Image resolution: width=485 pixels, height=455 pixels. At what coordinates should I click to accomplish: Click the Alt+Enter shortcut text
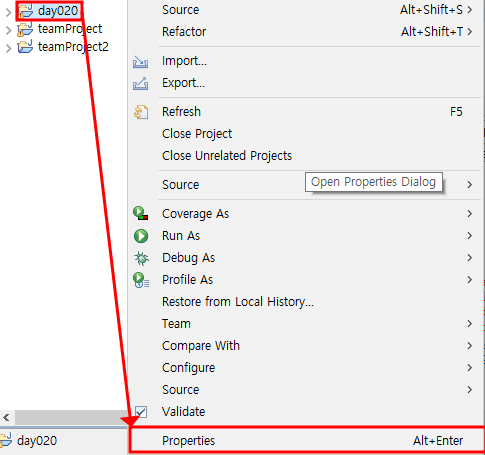click(438, 441)
